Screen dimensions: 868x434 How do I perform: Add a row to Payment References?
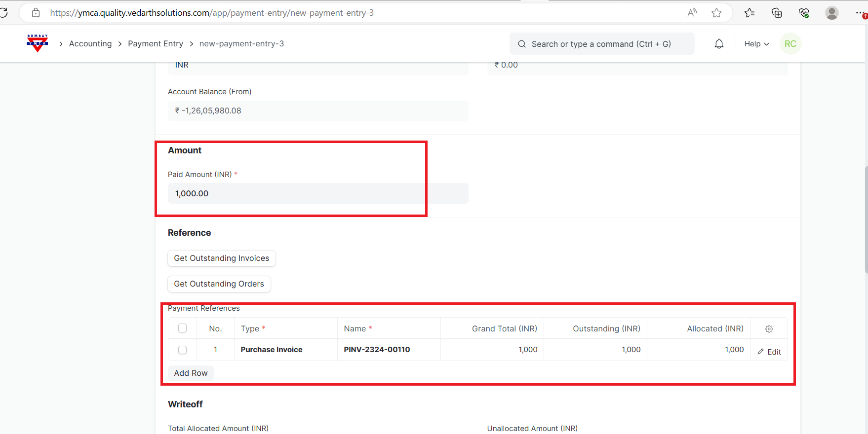click(x=191, y=373)
